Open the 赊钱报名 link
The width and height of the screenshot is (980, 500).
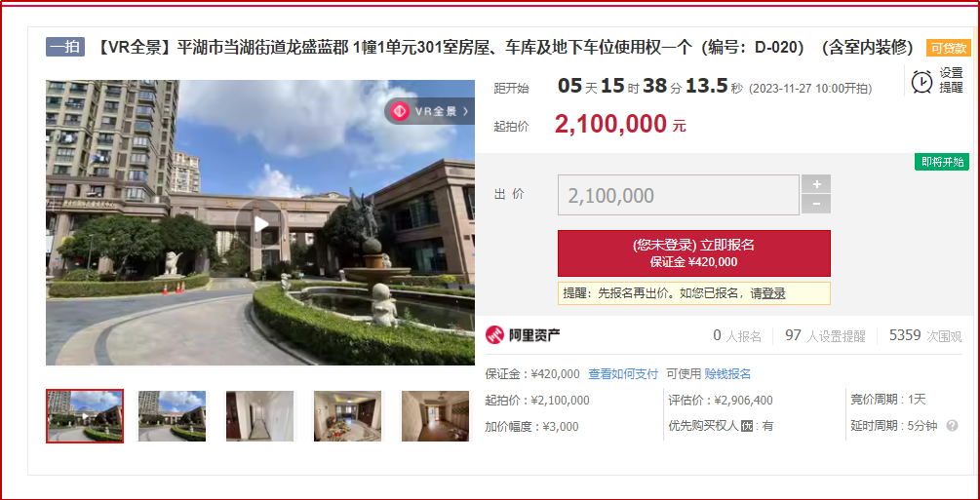click(x=727, y=373)
